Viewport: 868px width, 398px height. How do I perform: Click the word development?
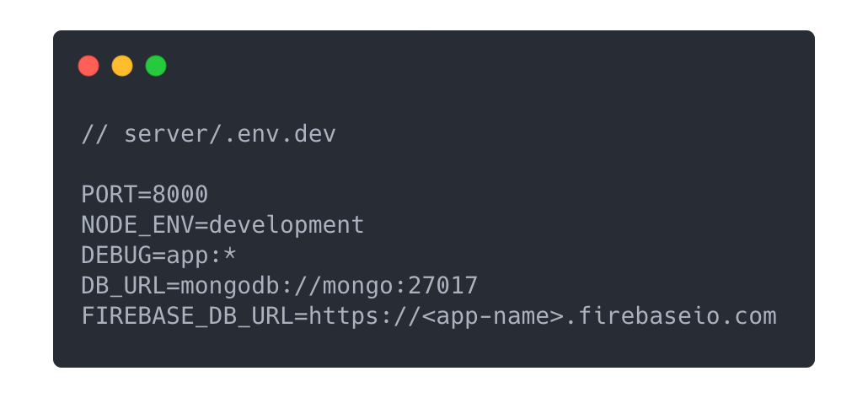[x=287, y=225]
